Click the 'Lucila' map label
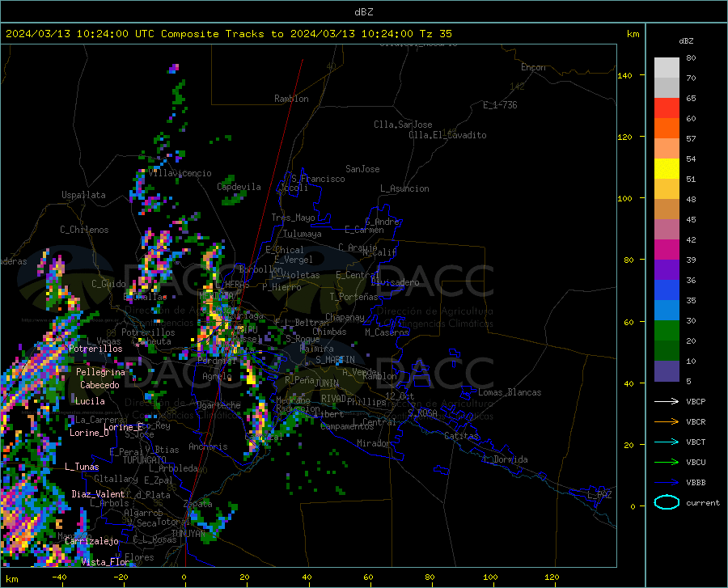 [90, 401]
